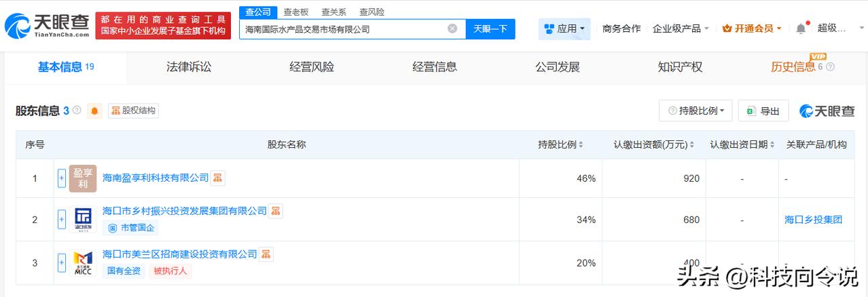Click the 盈享利 company logo thumbnail
Image resolution: width=868 pixels, height=297 pixels.
[x=82, y=178]
